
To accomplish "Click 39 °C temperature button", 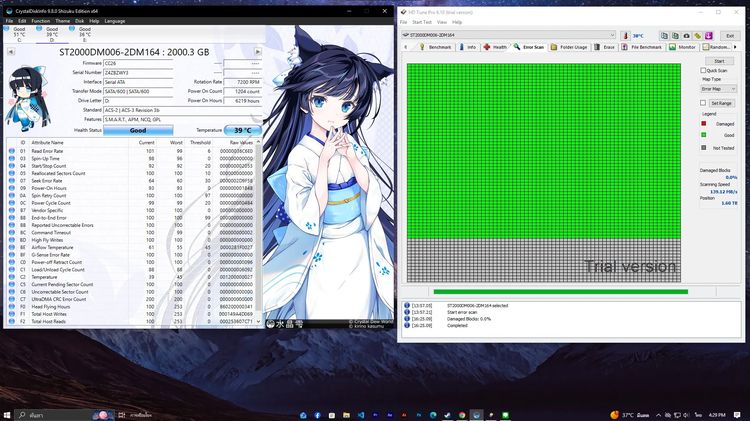I will click(243, 130).
